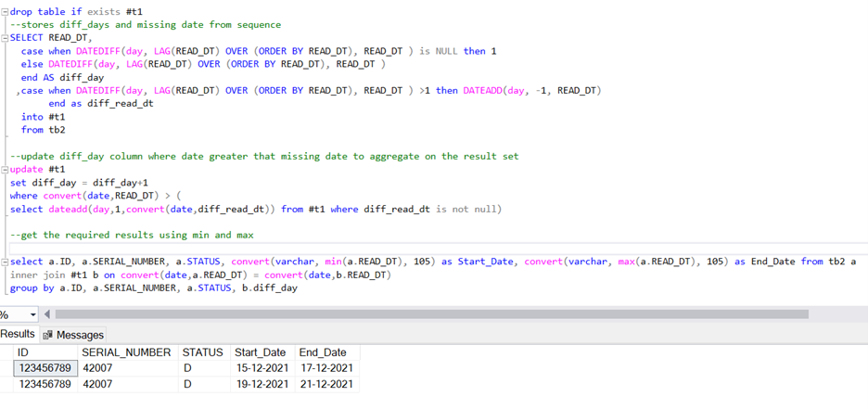Click the Messages tab icon
The height and width of the screenshot is (409, 868).
[48, 335]
